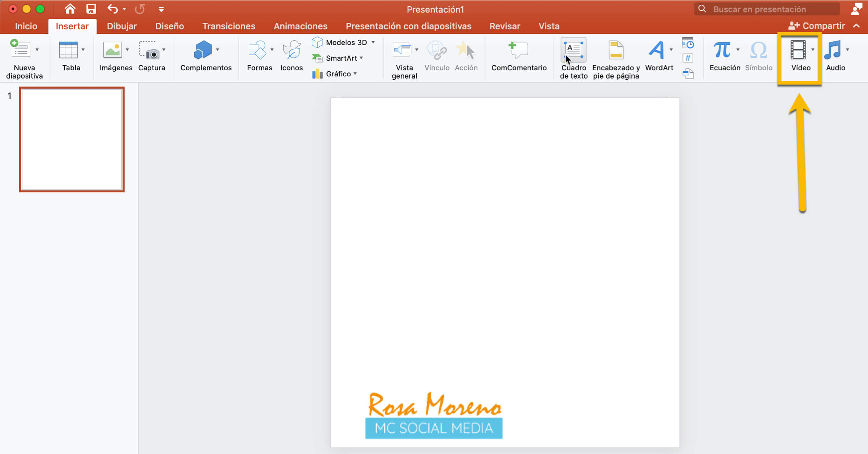Click the Tabla insert icon

coord(68,50)
